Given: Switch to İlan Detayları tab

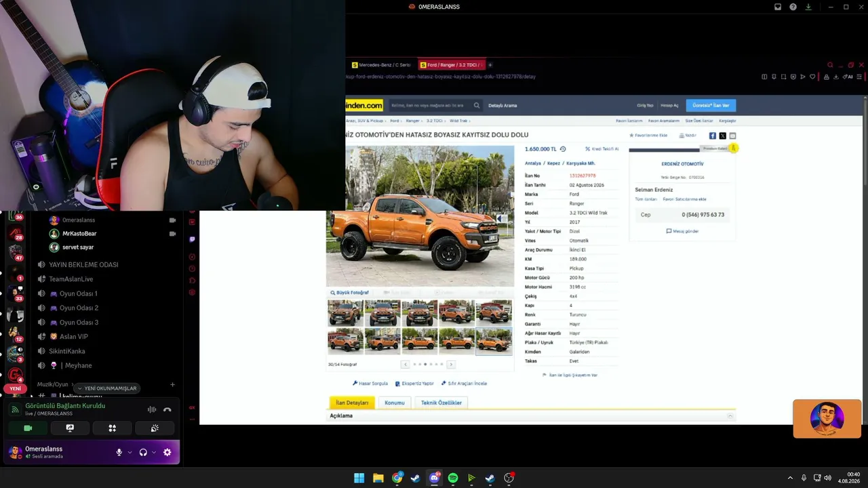Looking at the screenshot, I should [352, 403].
